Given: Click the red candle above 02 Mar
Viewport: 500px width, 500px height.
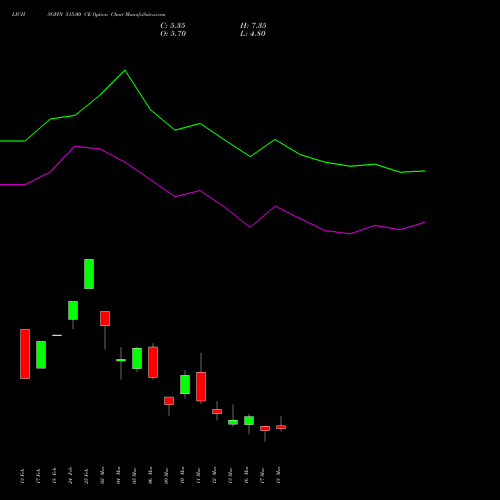Looking at the screenshot, I should (x=105, y=319).
